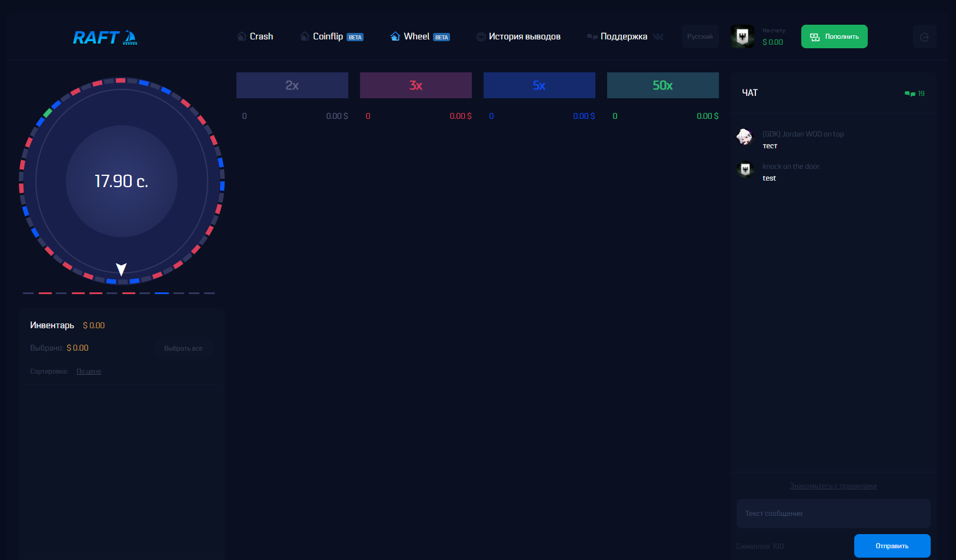Click the RAFT sailboat logo
The width and height of the screenshot is (956, 560).
[105, 38]
